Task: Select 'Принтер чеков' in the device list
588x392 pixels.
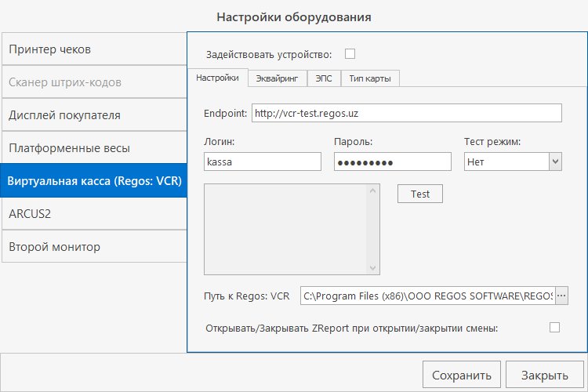Action: (x=94, y=50)
